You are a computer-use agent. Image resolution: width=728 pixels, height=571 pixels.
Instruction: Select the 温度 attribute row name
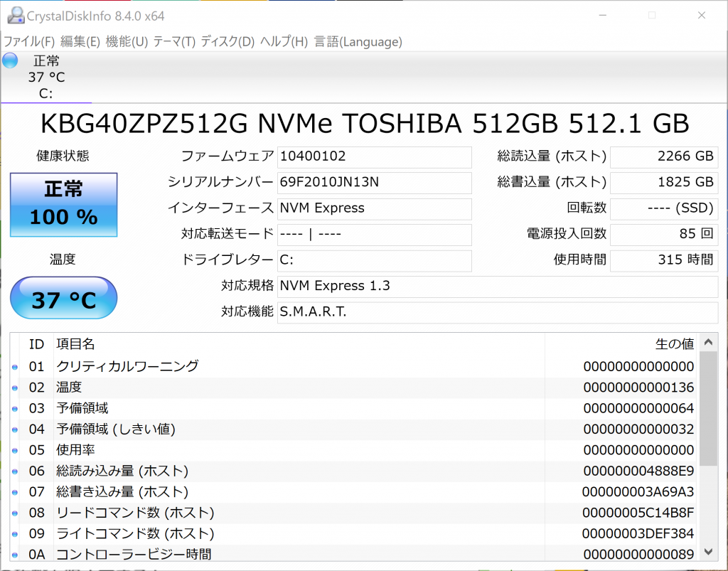[x=69, y=388]
